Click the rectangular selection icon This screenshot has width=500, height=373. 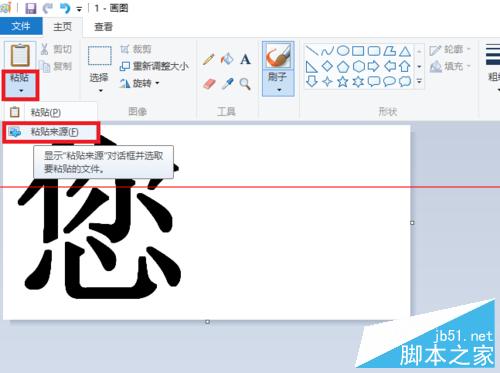[x=99, y=56]
